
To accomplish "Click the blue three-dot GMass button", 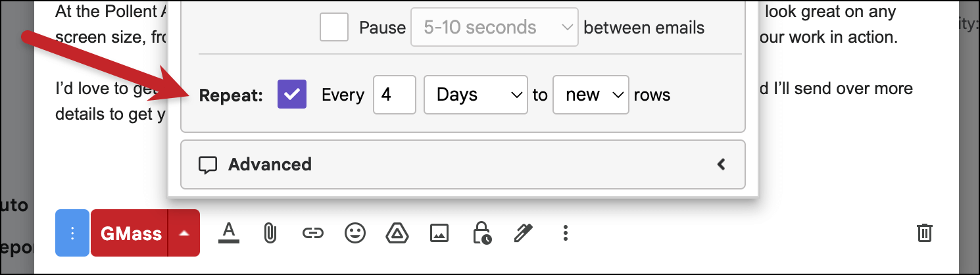I will coord(72,233).
